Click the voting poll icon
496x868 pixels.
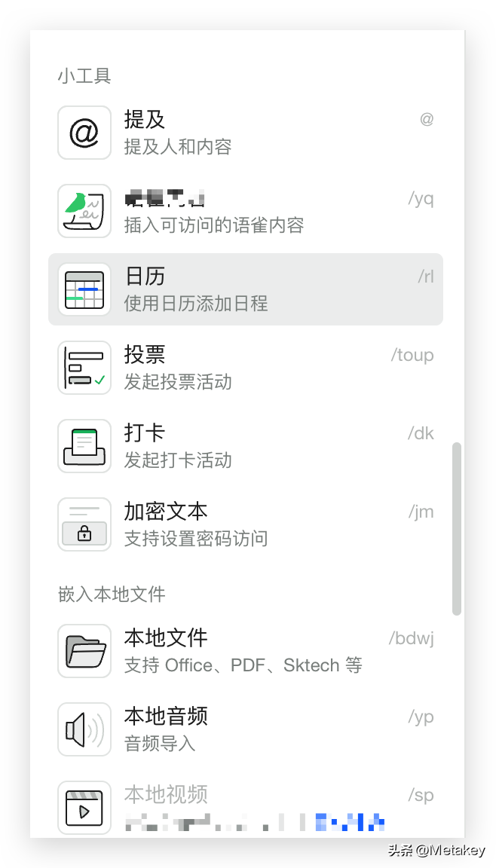point(84,368)
